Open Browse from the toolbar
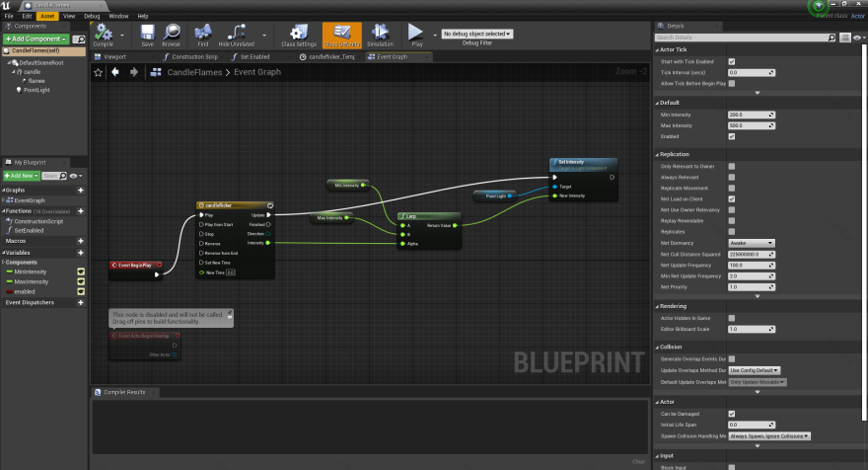The width and height of the screenshot is (868, 470). (171, 34)
